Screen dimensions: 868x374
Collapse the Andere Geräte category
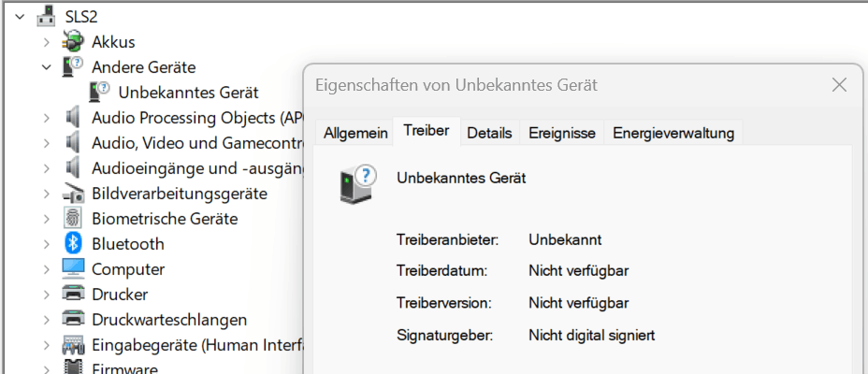(47, 67)
